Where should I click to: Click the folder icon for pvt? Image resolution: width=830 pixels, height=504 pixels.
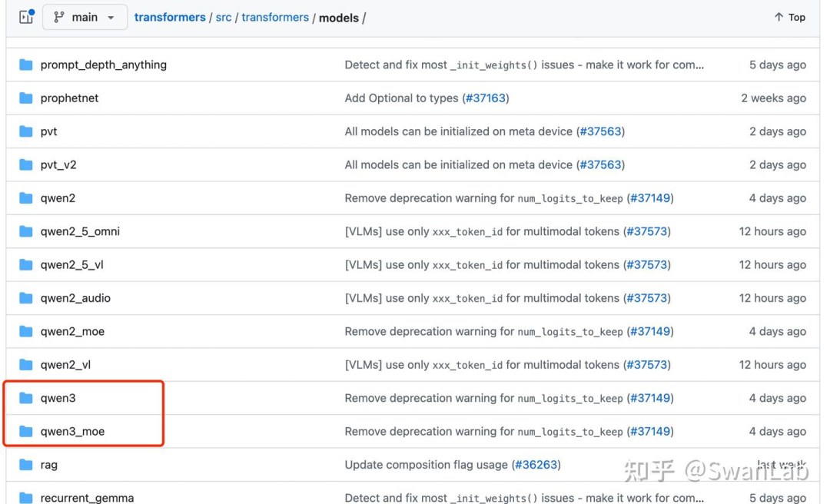(26, 131)
